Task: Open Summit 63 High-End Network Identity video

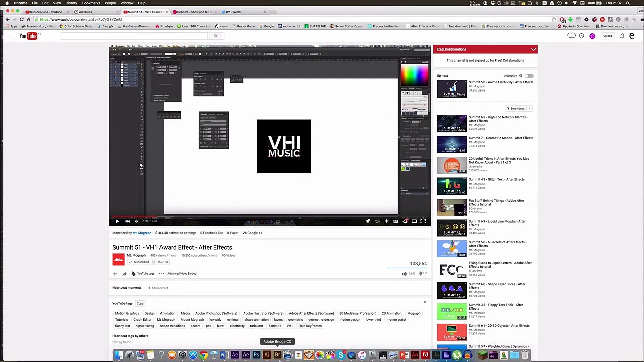Action: 498,119
